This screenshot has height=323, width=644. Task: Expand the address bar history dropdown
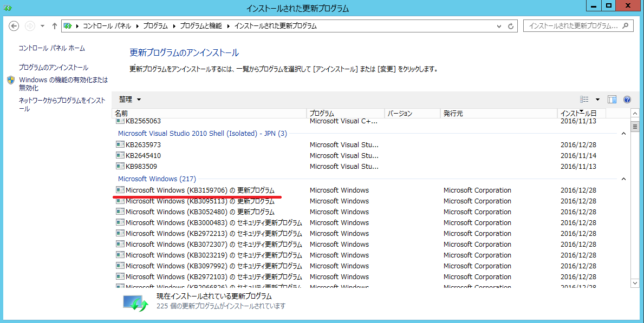coord(499,26)
